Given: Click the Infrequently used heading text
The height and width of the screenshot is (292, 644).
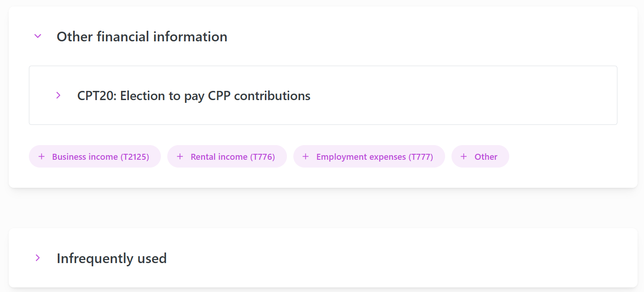Looking at the screenshot, I should pyautogui.click(x=111, y=258).
